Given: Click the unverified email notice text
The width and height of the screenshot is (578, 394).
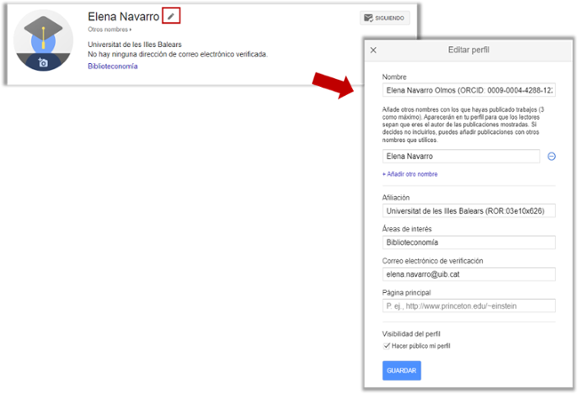Looking at the screenshot, I should (x=178, y=55).
